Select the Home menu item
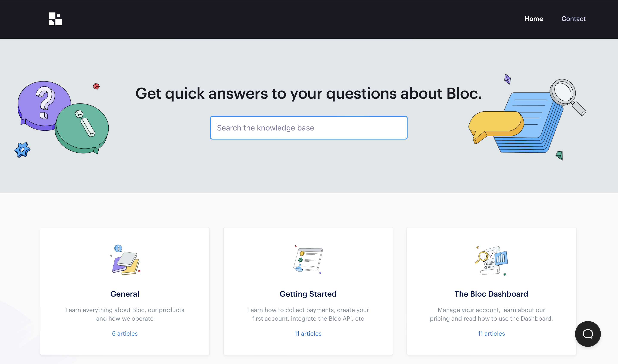618x364 pixels. click(534, 19)
